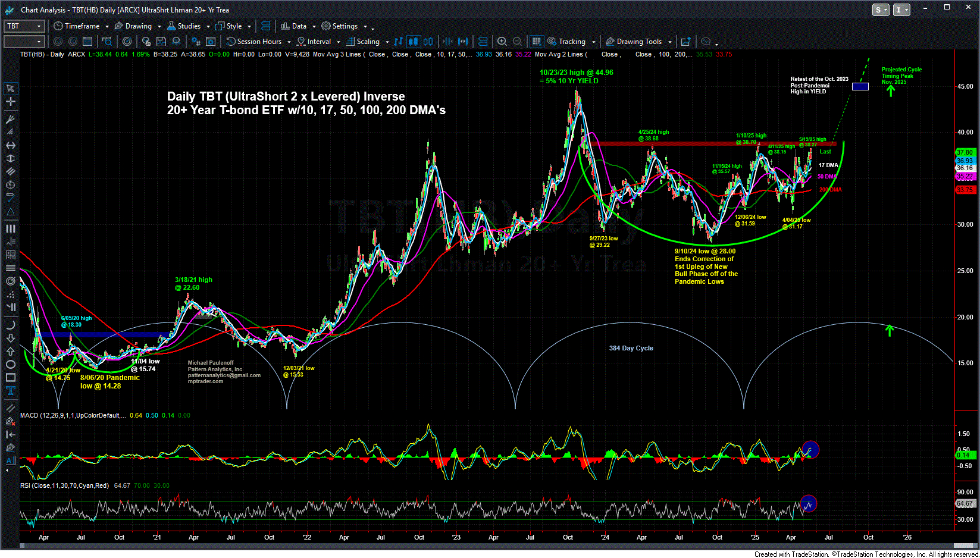This screenshot has height=558, width=980.
Task: Select the crosshair cursor tool
Action: click(10, 102)
